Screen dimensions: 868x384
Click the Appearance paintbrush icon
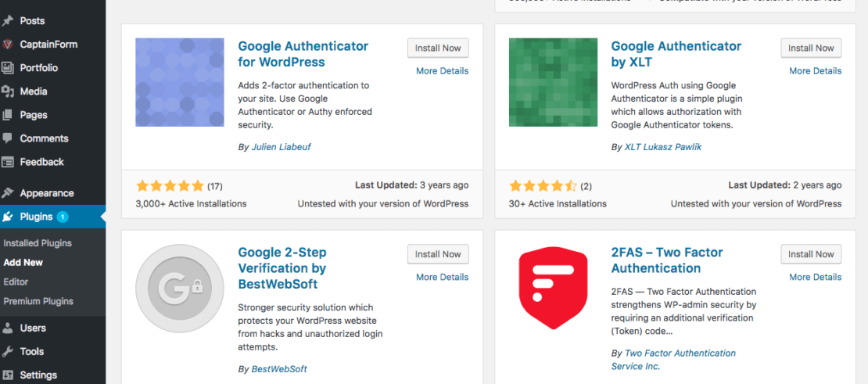click(7, 193)
